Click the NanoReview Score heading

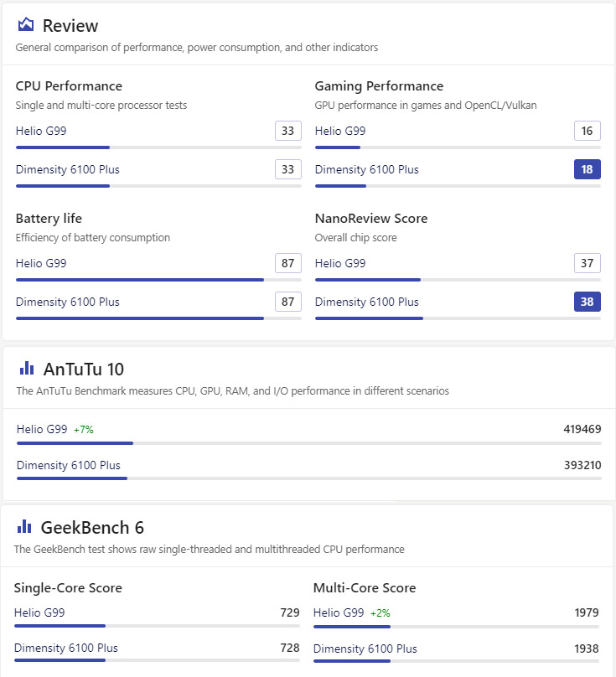(371, 219)
